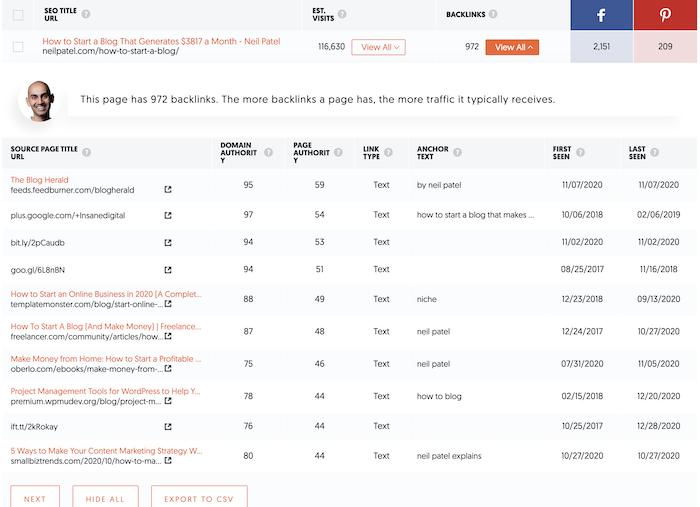Click page authority value 59
Screen dimensions: 700x507
point(319,185)
